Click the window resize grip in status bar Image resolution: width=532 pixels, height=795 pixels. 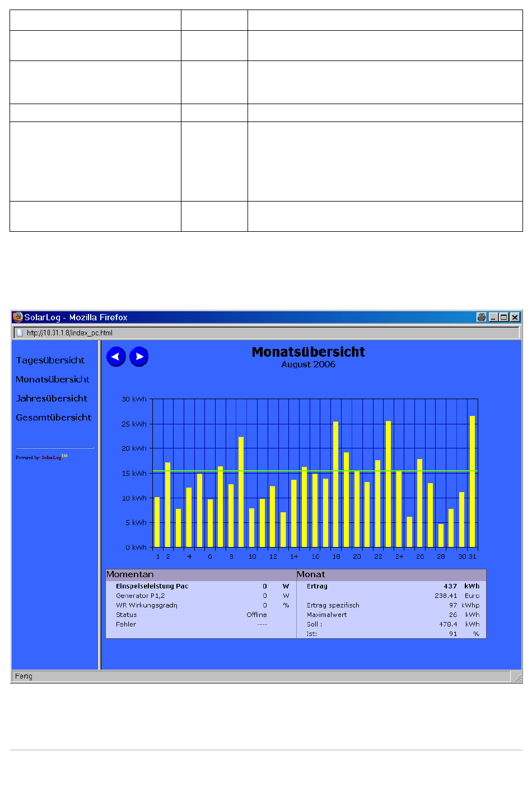pos(518,677)
